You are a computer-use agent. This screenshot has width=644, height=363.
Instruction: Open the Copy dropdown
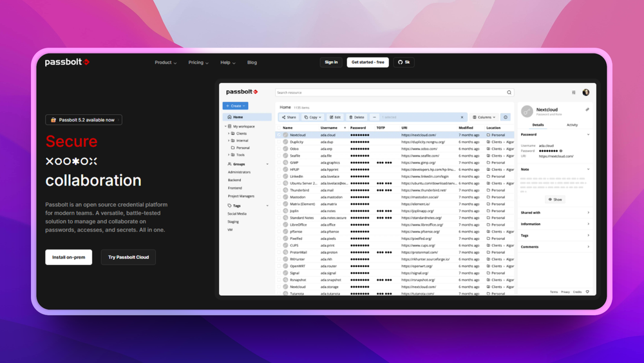pyautogui.click(x=312, y=117)
